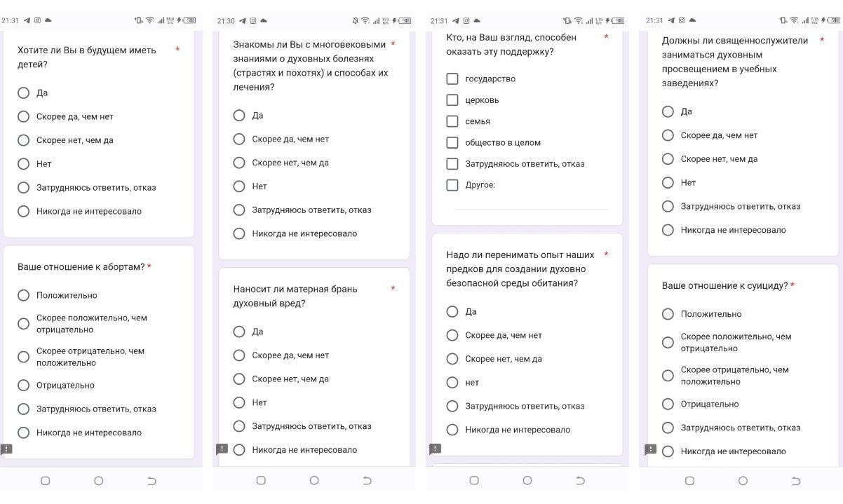The width and height of the screenshot is (843, 504).
Task: Tap the muted bell icon in the status bar
Action: 356,21
